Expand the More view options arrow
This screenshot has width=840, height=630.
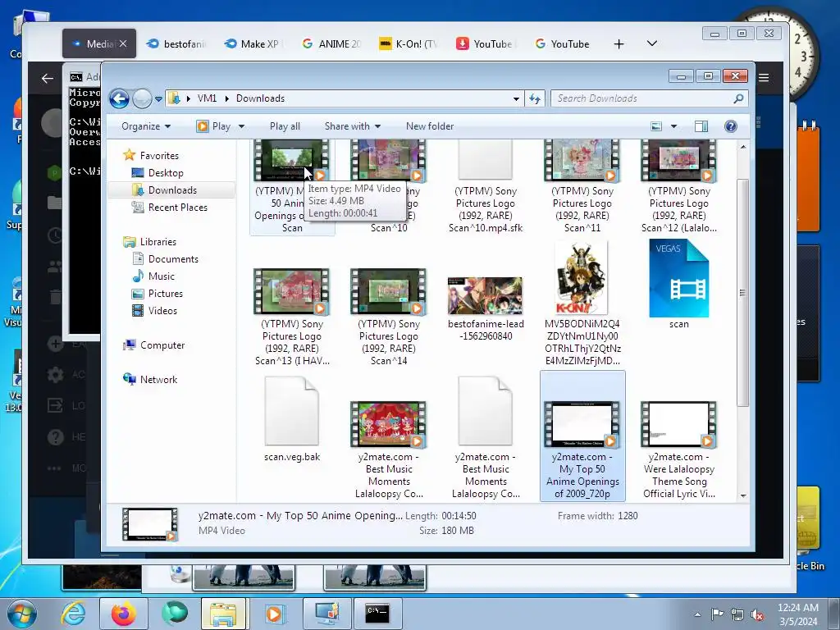[674, 126]
